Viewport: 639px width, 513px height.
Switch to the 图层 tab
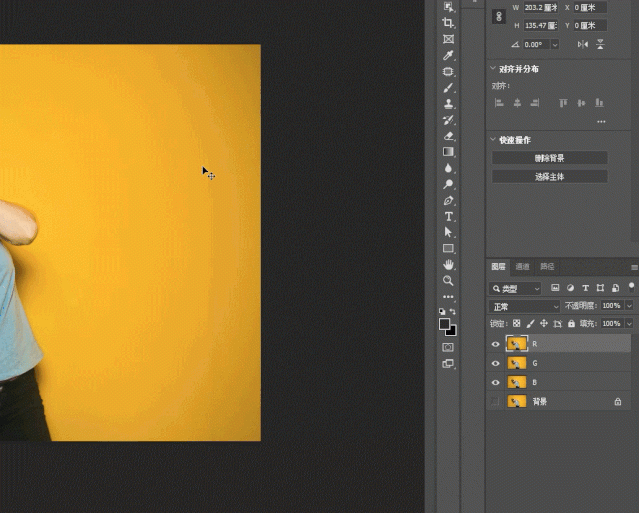(498, 266)
